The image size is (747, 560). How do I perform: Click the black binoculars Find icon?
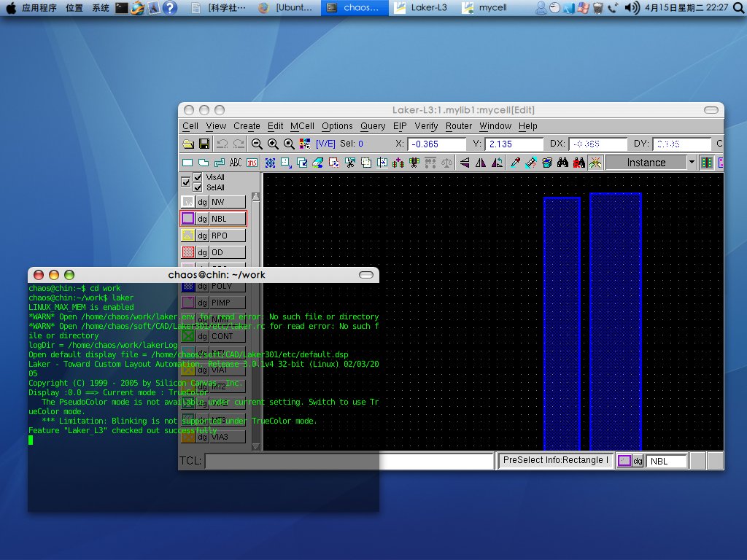562,163
